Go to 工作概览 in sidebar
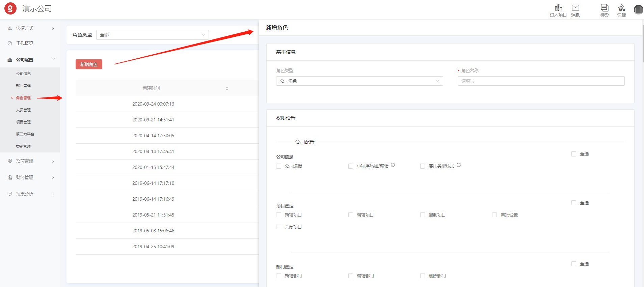This screenshot has height=287, width=644. 25,43
